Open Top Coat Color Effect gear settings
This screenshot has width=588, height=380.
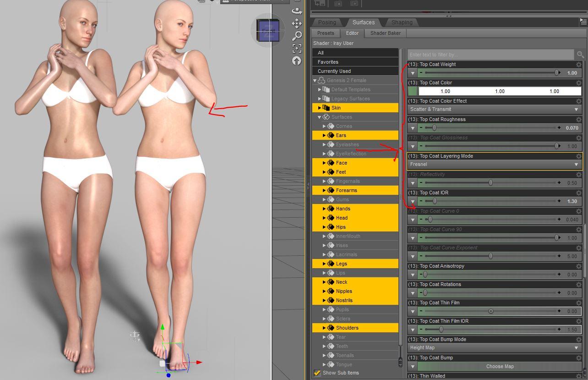(x=579, y=101)
